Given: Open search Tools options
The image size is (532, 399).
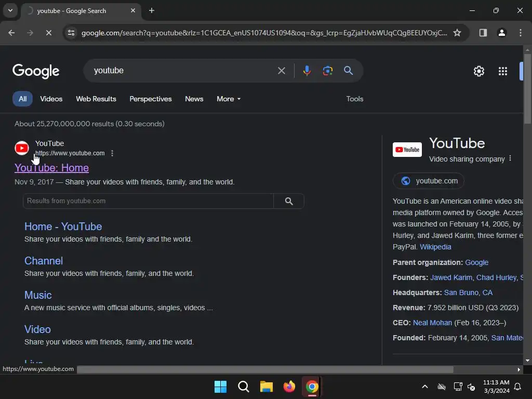Looking at the screenshot, I should coord(354,99).
